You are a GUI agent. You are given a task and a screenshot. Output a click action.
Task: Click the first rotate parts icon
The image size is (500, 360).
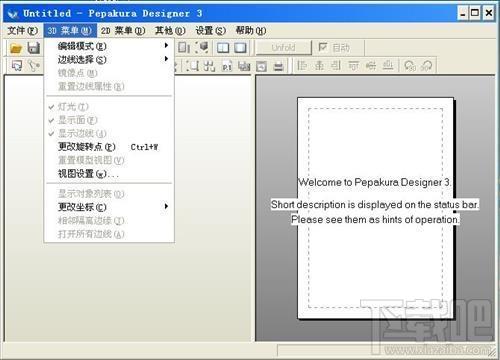(410, 65)
